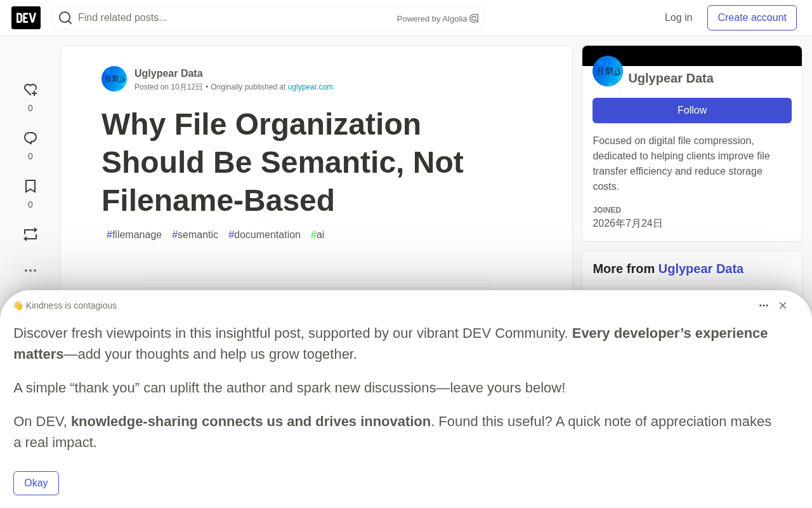The height and width of the screenshot is (508, 812).
Task: Click the Powered by Algolia text
Action: coord(432,18)
